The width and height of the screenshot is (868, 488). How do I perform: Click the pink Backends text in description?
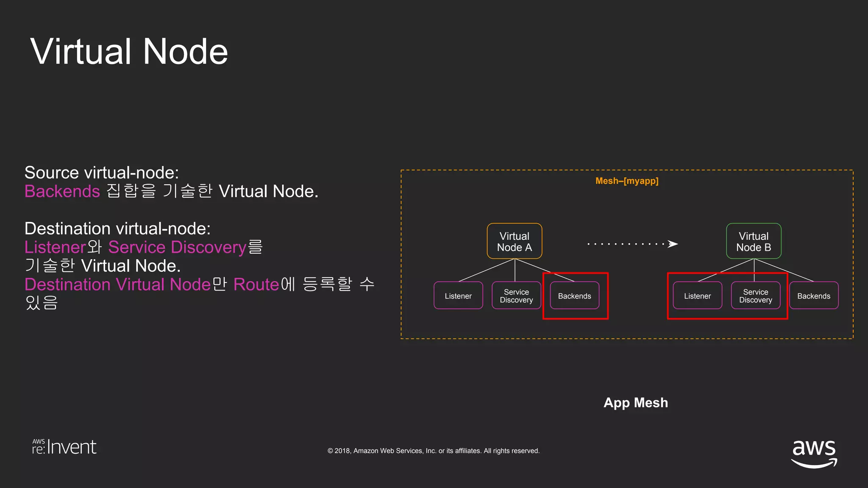(62, 191)
